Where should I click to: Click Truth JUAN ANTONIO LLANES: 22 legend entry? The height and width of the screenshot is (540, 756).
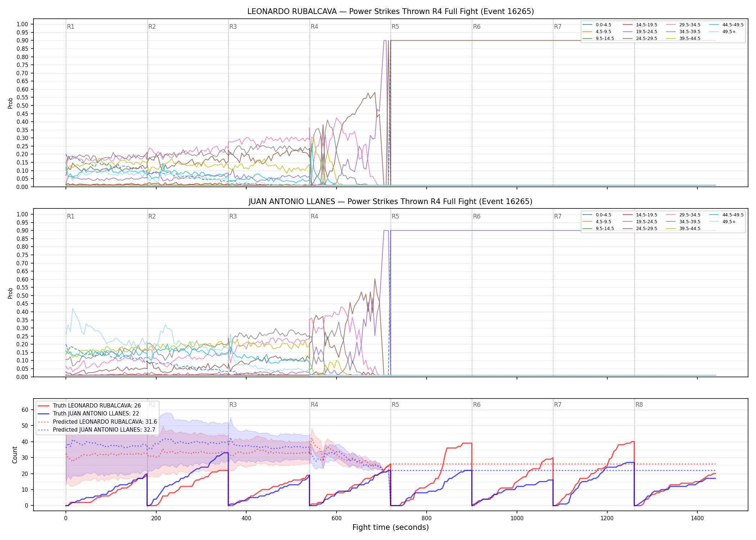[x=88, y=413]
